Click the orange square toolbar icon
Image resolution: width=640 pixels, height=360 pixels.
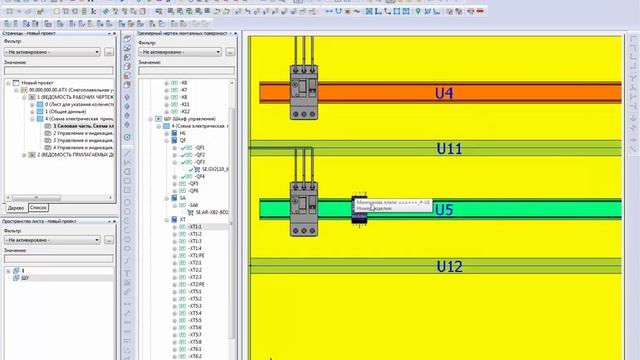point(348,11)
